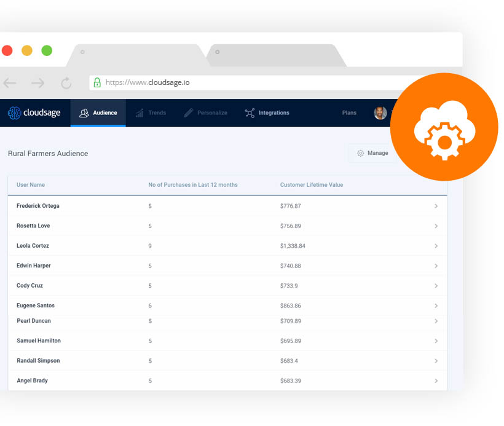Switch to the Trends tab
The height and width of the screenshot is (426, 504).
[x=151, y=113]
